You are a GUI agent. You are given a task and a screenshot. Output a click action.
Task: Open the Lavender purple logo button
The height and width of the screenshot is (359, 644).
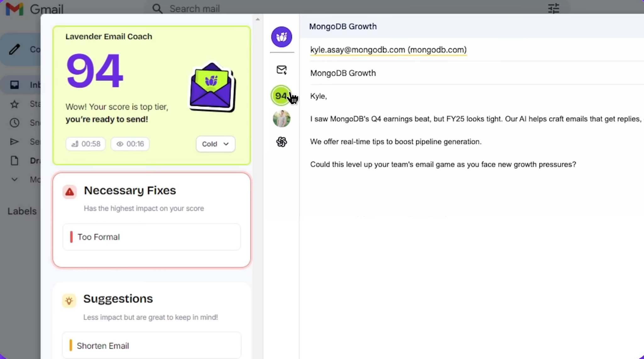point(281,37)
